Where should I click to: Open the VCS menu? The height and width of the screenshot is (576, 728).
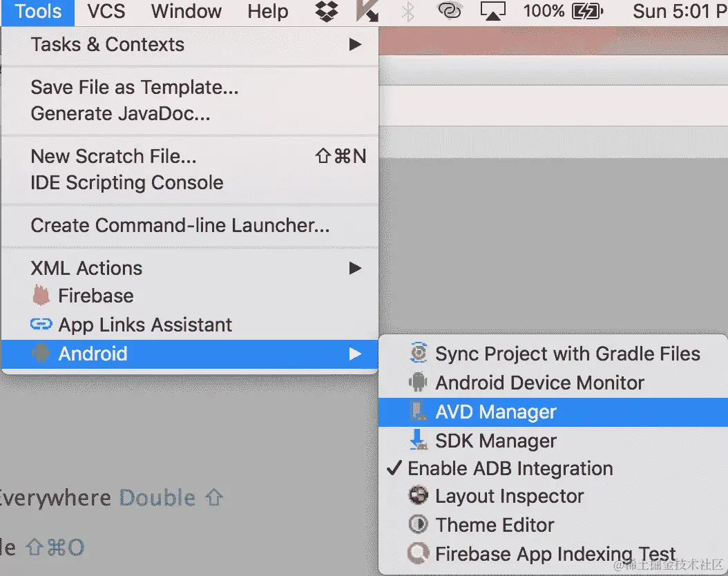point(106,11)
